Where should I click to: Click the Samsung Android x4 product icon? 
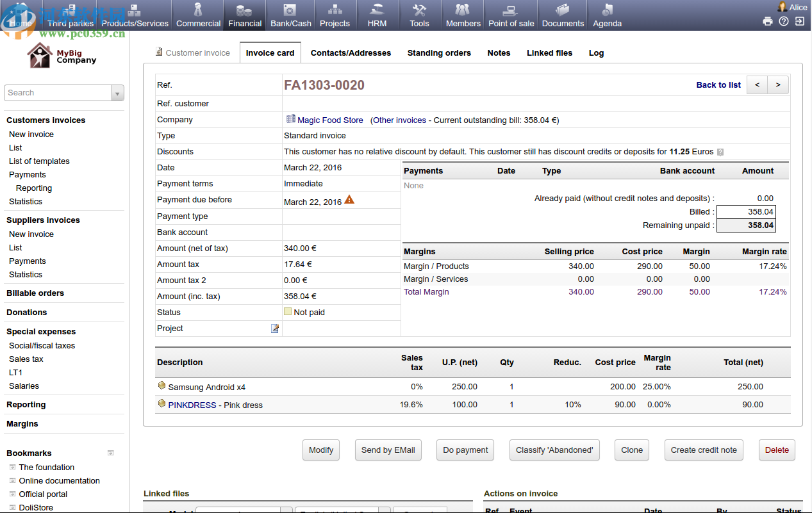click(162, 386)
